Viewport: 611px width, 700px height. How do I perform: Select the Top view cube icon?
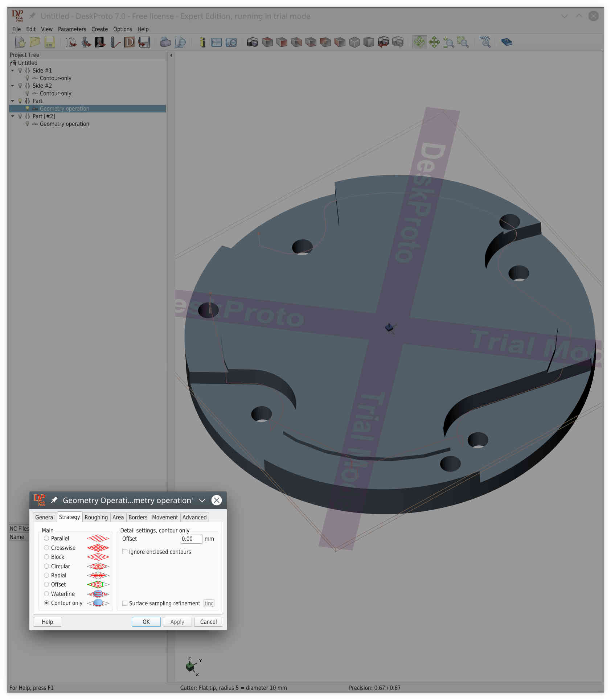[x=267, y=42]
